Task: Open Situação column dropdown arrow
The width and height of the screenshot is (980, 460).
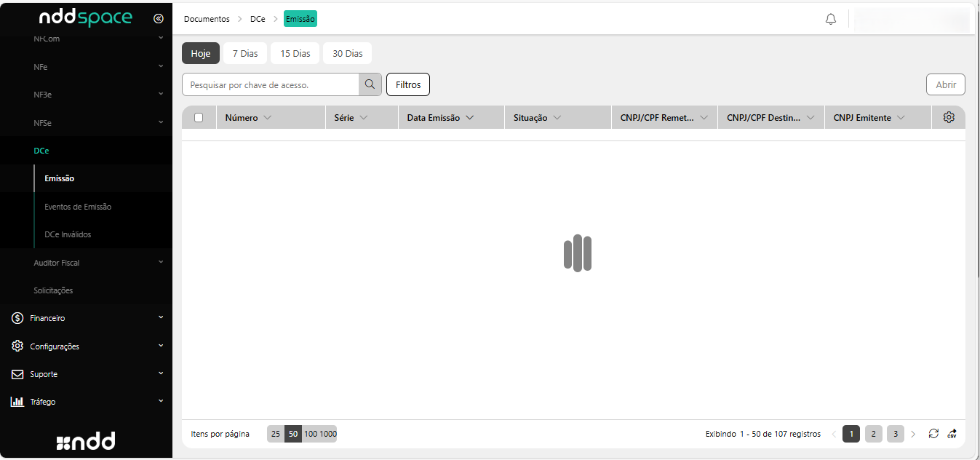Action: pos(557,117)
